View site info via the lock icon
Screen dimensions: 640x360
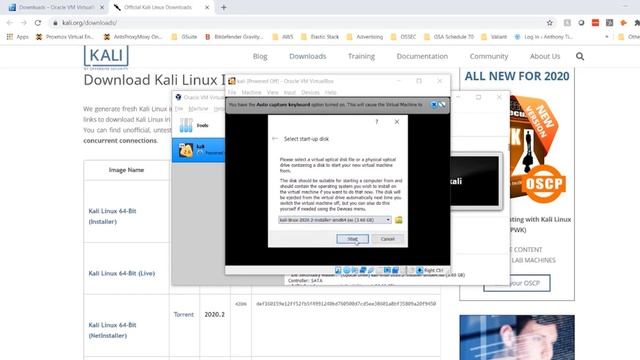point(56,23)
